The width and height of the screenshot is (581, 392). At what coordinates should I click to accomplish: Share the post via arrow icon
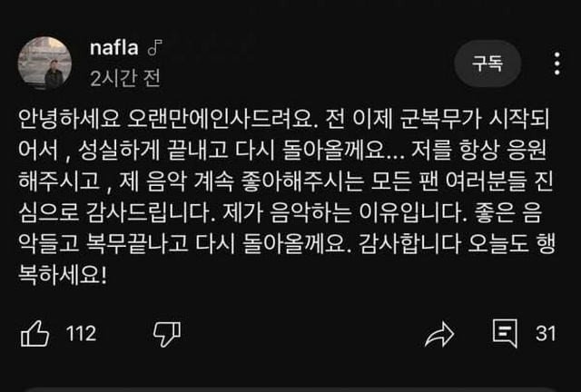click(x=439, y=334)
